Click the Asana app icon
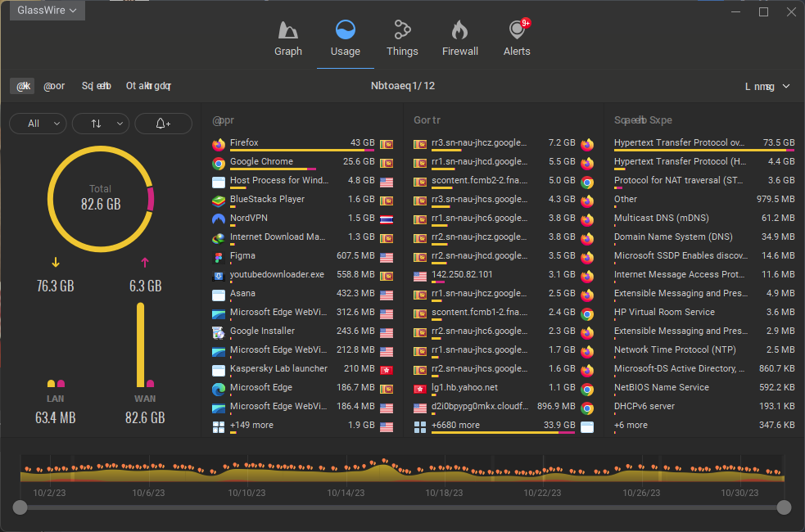 click(x=219, y=295)
